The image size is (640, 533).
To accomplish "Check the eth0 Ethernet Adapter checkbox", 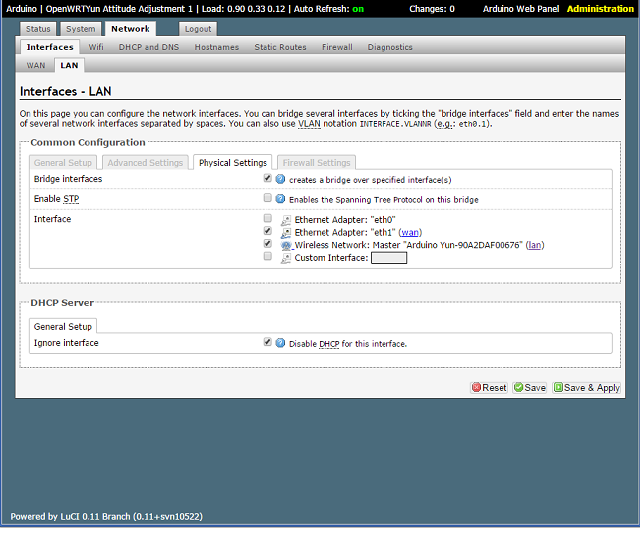I will [268, 218].
